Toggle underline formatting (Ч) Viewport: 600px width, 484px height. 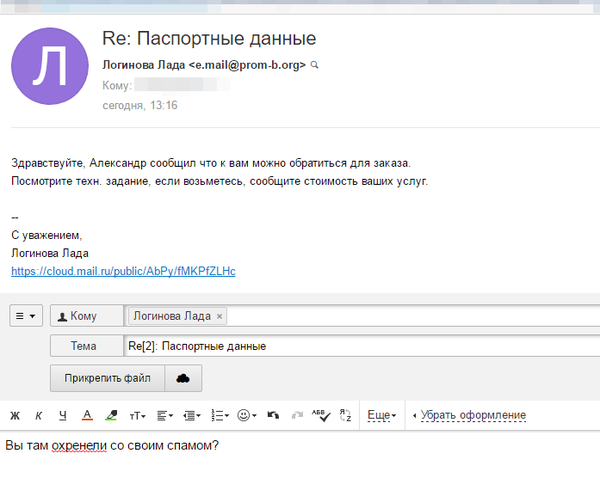62,415
